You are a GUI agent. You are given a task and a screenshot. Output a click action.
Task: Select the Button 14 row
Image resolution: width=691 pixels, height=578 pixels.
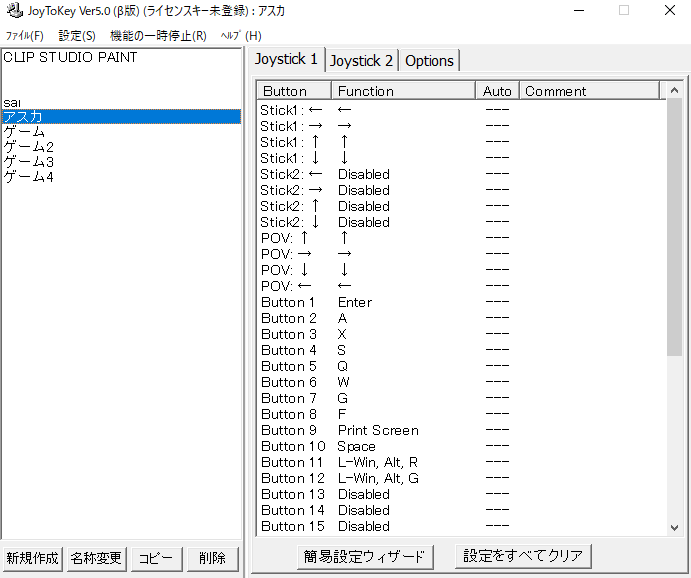tap(461, 510)
